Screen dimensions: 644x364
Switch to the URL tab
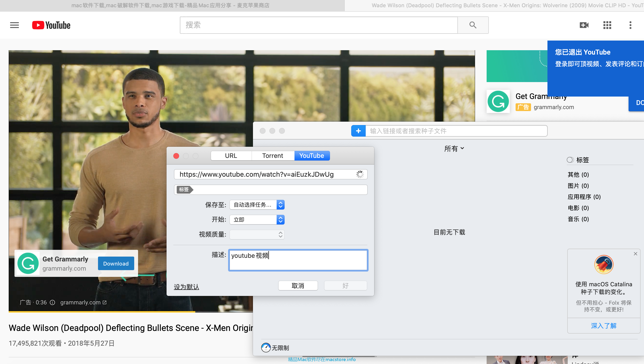pyautogui.click(x=231, y=156)
